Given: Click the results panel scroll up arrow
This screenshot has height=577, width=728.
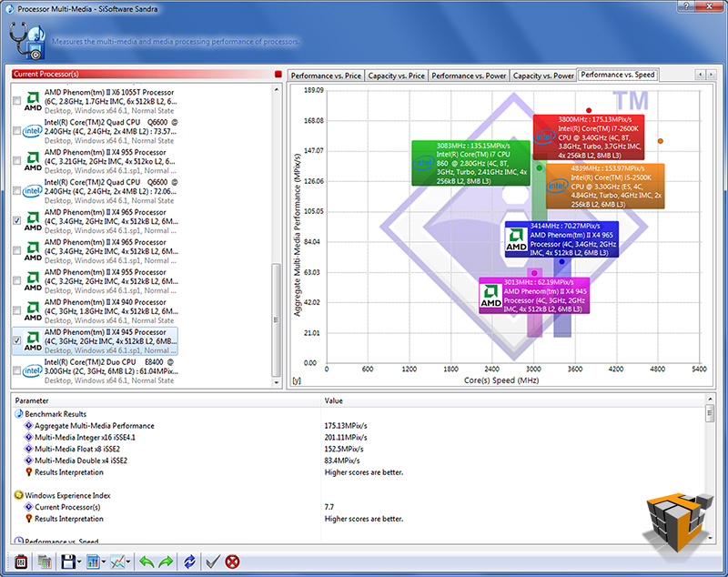Looking at the screenshot, I should point(710,400).
